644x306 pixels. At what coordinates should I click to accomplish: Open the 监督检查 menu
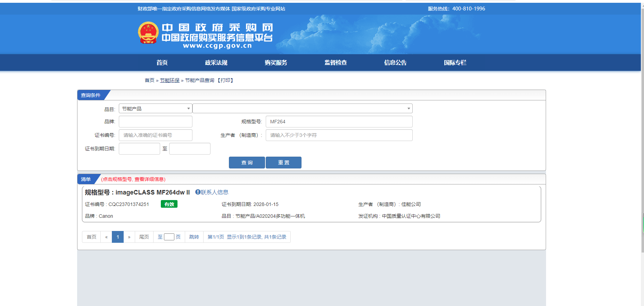click(336, 63)
